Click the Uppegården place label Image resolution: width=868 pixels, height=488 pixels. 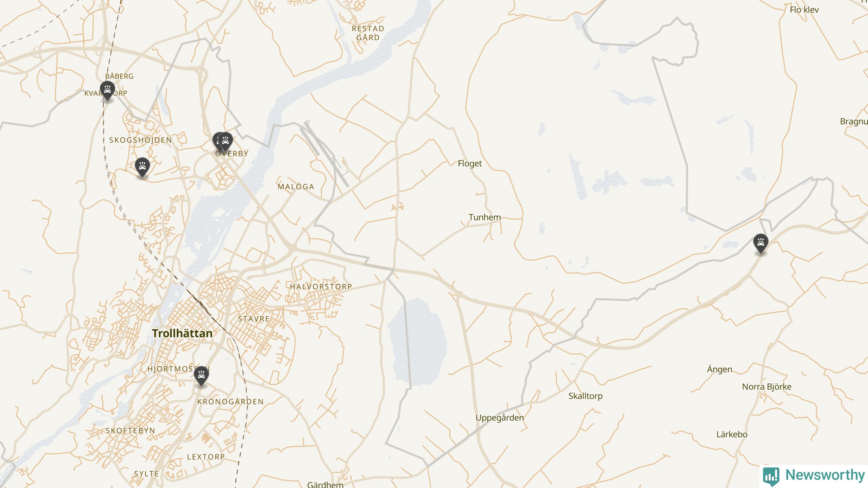point(500,418)
